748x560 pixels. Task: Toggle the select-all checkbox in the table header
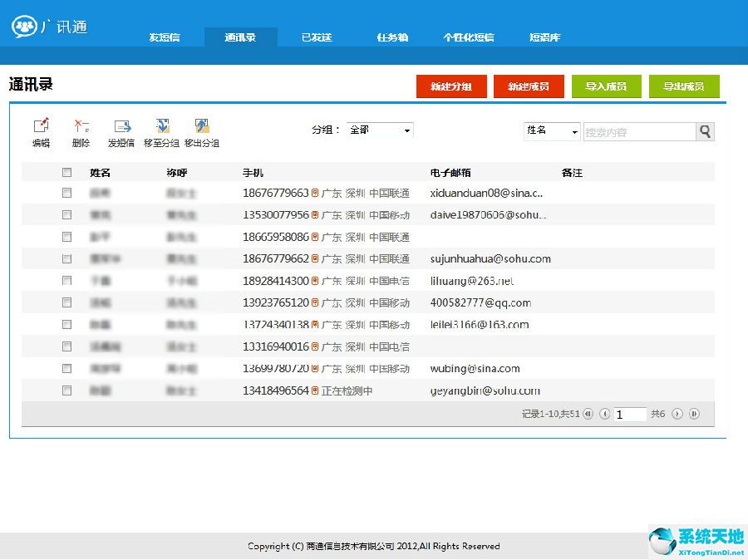(67, 173)
